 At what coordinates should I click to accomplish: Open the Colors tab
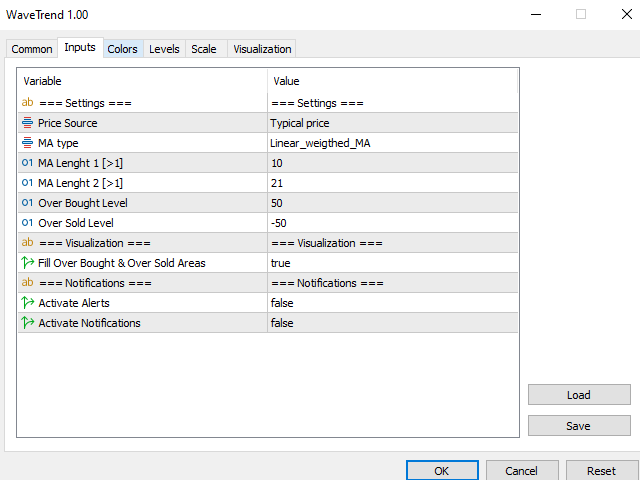coord(122,49)
